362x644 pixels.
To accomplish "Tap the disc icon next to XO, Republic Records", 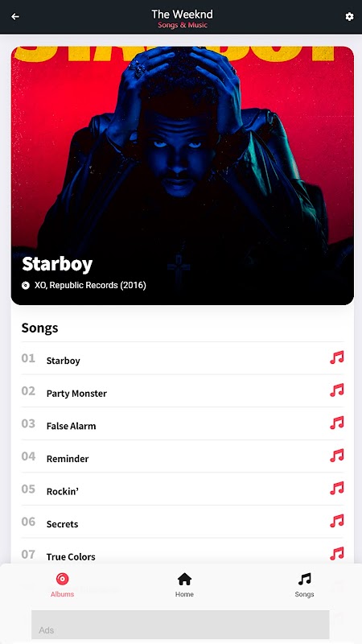I will [26, 285].
